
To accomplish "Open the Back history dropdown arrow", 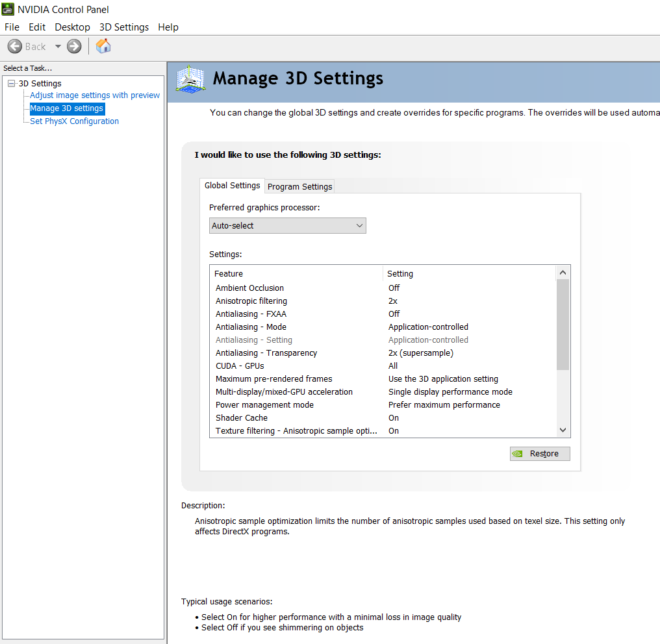I will pyautogui.click(x=58, y=46).
